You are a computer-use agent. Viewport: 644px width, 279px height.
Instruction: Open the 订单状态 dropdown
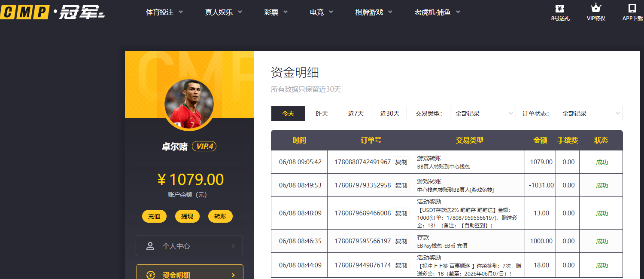coord(590,113)
